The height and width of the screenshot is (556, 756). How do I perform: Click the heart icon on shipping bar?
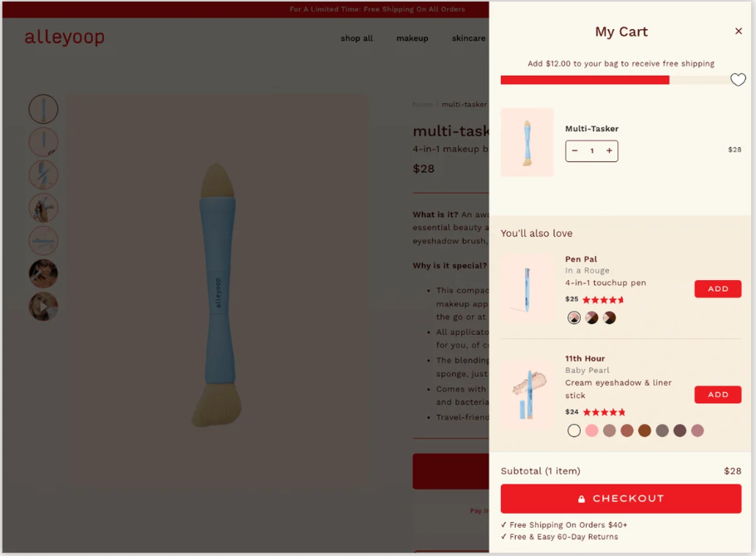[738, 80]
